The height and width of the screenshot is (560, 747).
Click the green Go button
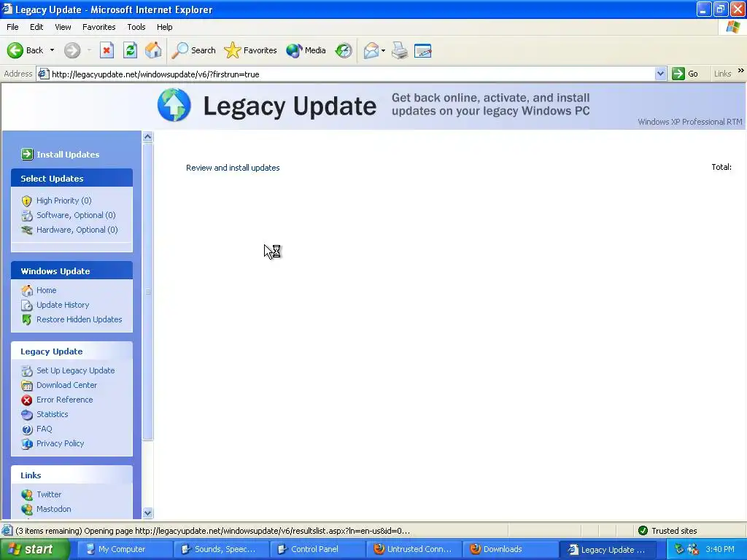coord(685,74)
